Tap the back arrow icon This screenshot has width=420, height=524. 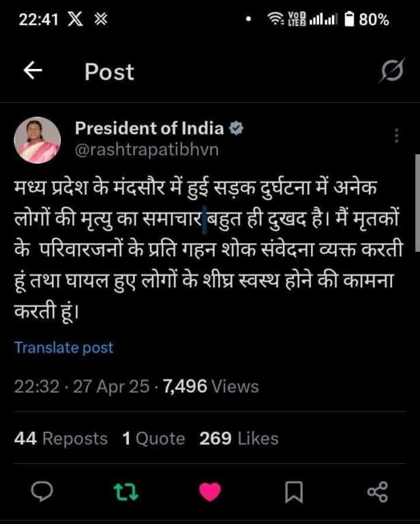coord(33,70)
